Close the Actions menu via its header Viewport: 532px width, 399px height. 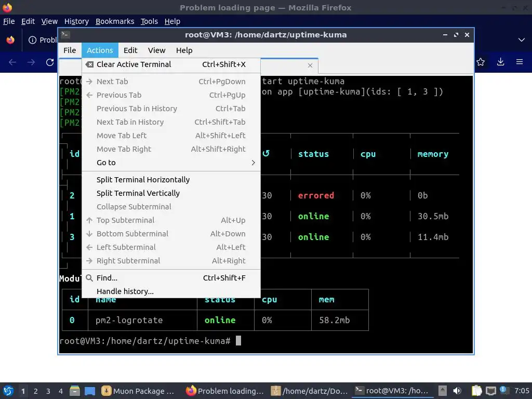click(100, 50)
